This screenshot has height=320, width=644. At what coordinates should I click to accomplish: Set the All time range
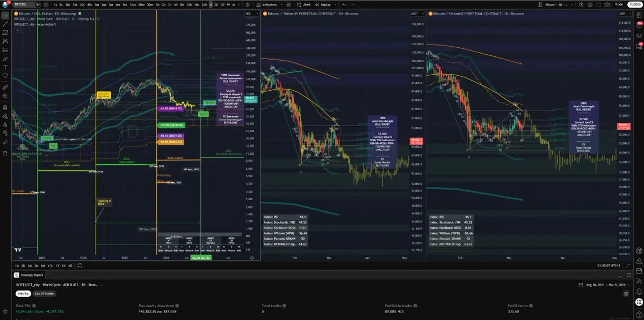point(70,266)
